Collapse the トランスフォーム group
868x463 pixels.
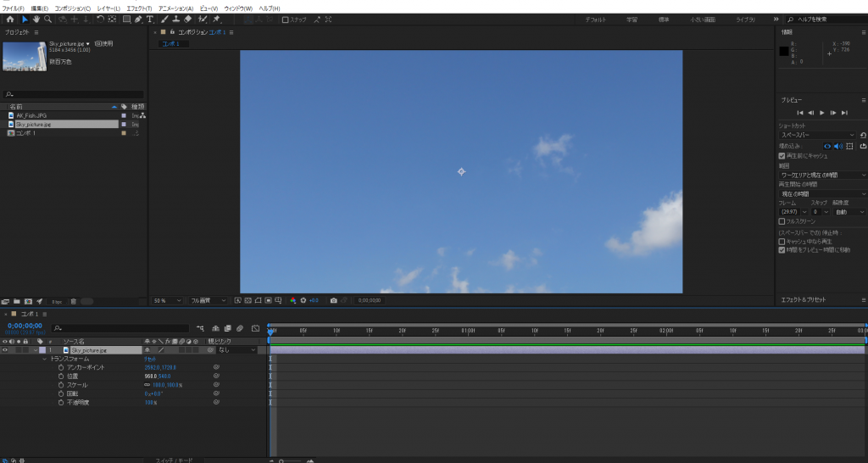pyautogui.click(x=45, y=359)
